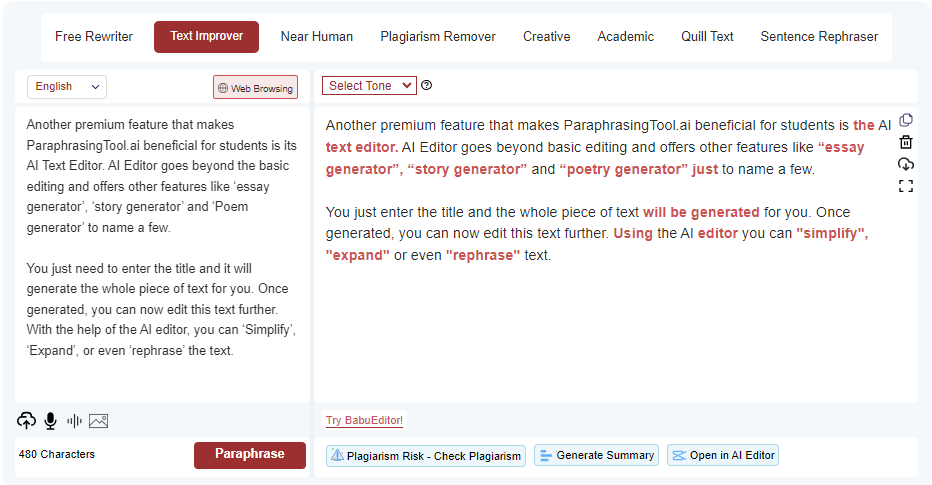The width and height of the screenshot is (932, 485).
Task: Click highlighted "rephrase" word in output
Action: 483,256
